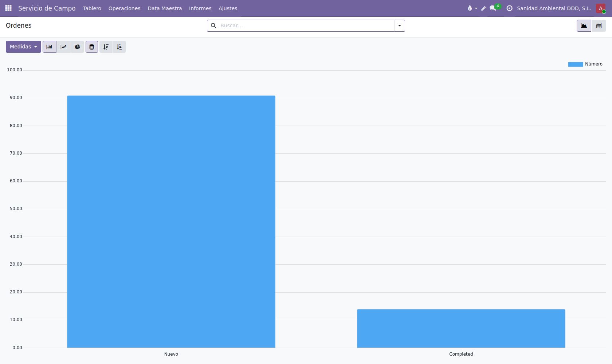612x364 pixels.
Task: Switch to pie chart mode
Action: coord(77,47)
